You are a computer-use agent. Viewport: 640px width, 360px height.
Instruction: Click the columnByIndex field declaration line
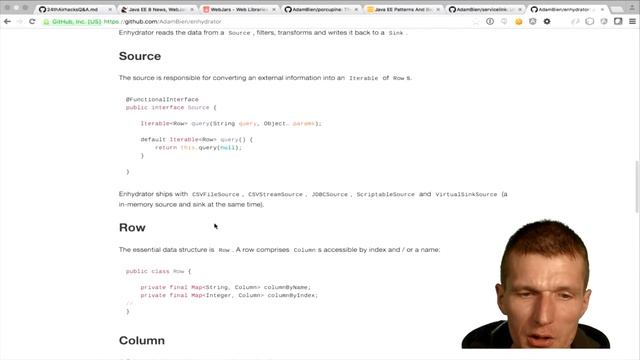click(229, 295)
